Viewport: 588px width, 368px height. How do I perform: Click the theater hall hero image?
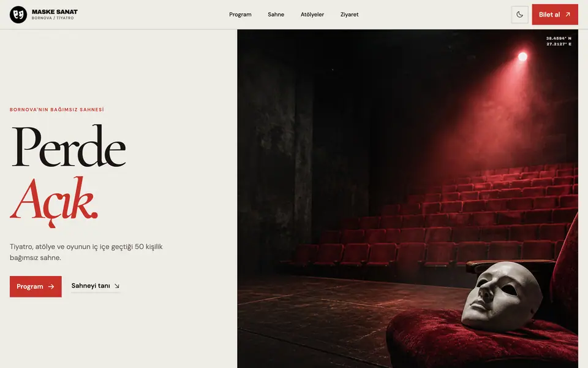[408, 199]
